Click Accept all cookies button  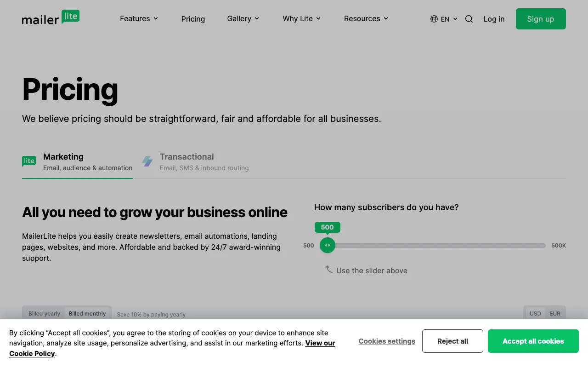coord(533,341)
